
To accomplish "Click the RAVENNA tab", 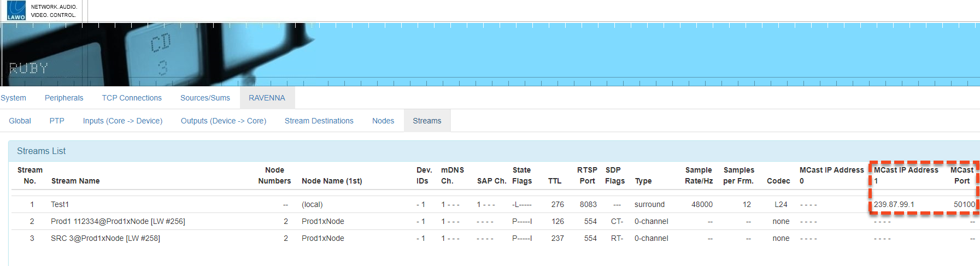I will [x=267, y=98].
